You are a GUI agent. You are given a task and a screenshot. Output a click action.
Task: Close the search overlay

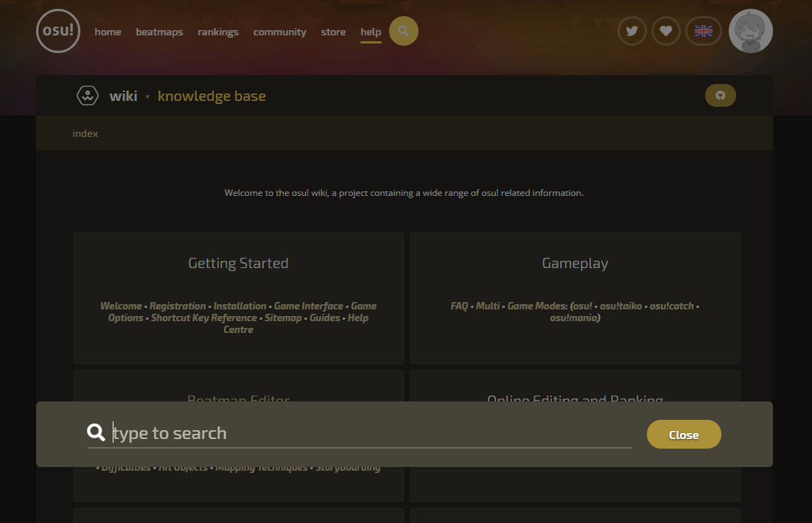[684, 434]
